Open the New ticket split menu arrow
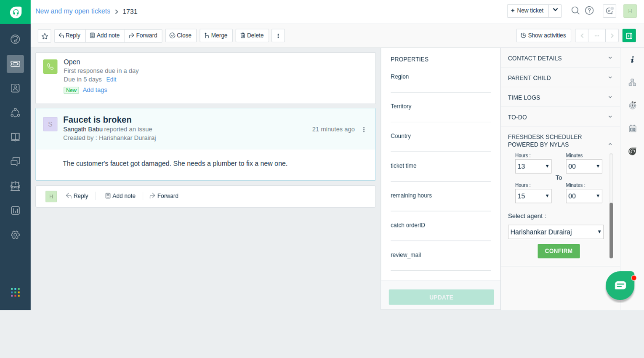The height and width of the screenshot is (358, 644). (x=555, y=11)
